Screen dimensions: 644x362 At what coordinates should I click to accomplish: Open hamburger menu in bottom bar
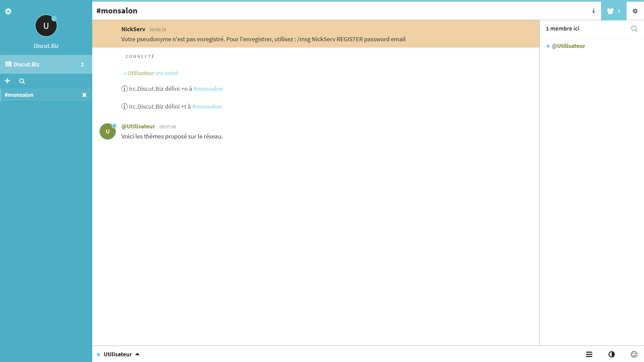(589, 354)
